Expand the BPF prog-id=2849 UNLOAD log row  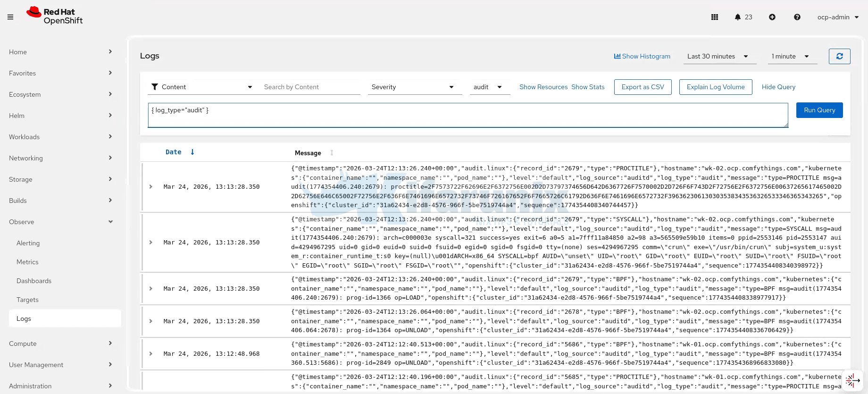151,354
